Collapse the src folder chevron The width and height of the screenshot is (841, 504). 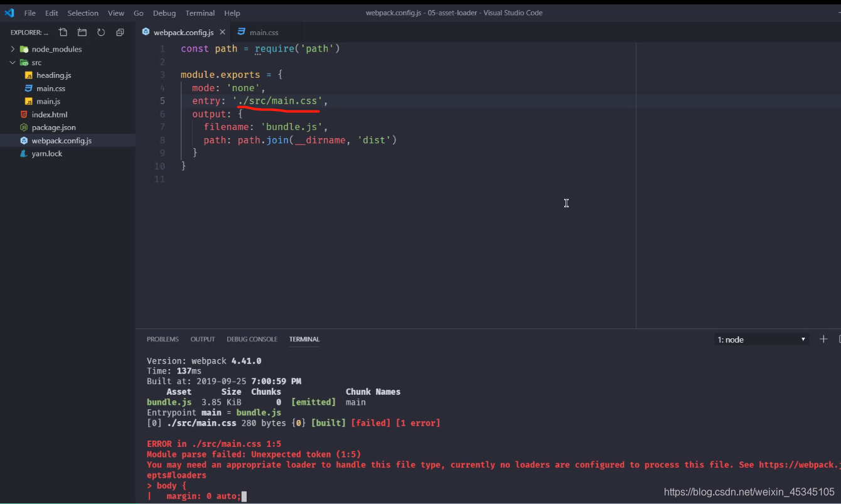tap(13, 62)
